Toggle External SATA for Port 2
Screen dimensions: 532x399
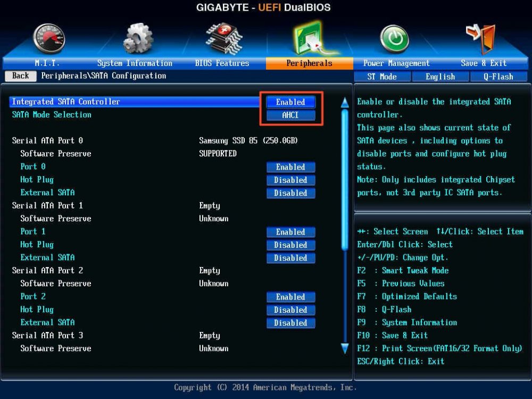(290, 323)
